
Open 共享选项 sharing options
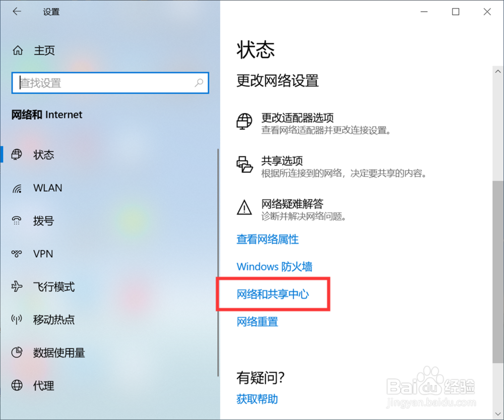click(282, 161)
